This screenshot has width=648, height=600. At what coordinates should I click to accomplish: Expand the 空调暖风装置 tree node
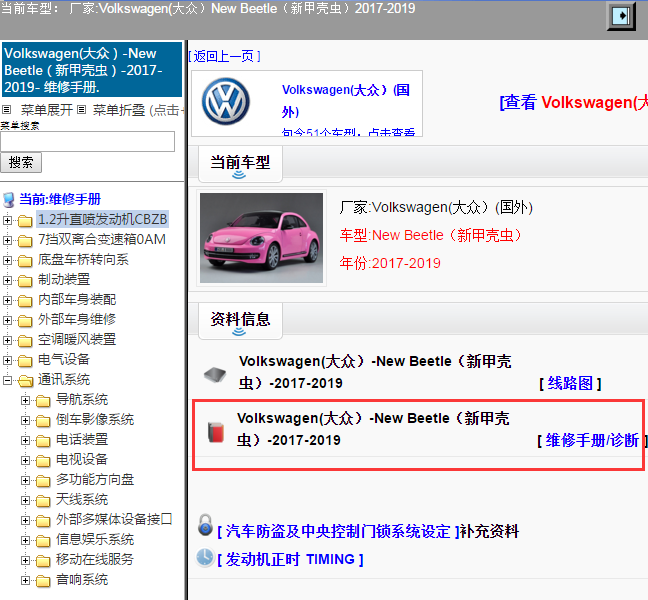[x=7, y=340]
